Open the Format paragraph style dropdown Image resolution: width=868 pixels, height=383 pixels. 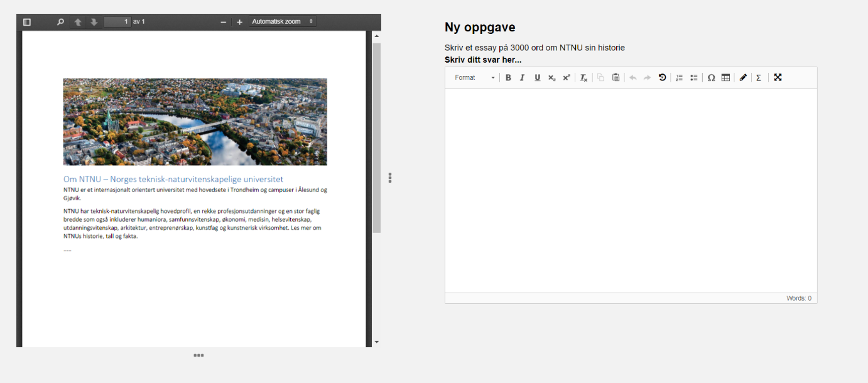[474, 78]
